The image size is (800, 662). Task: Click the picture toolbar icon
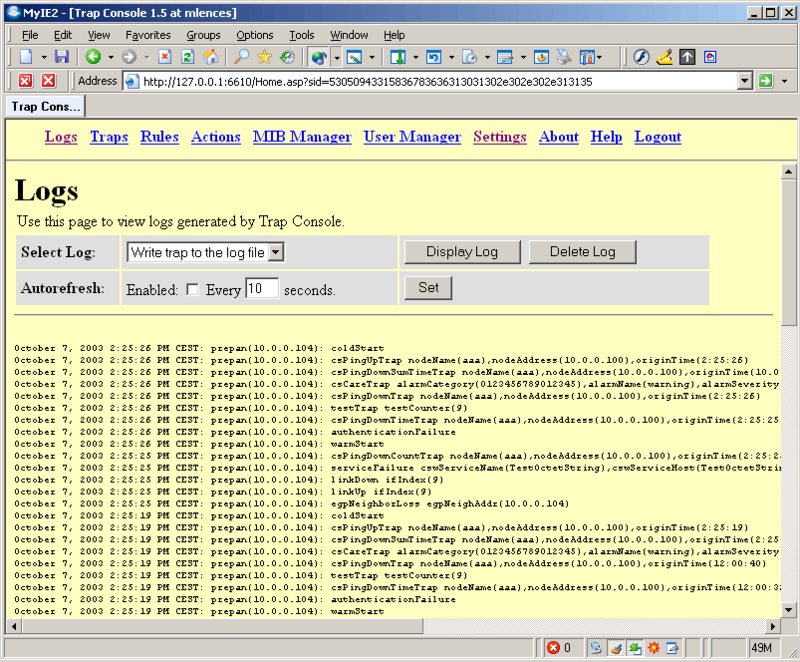click(354, 57)
